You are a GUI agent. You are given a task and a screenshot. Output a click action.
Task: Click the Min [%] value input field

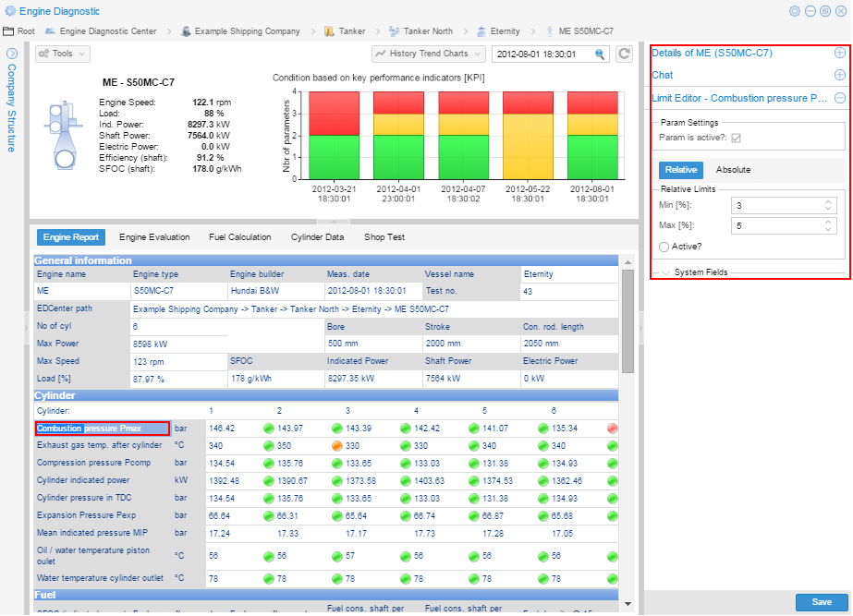(x=776, y=205)
